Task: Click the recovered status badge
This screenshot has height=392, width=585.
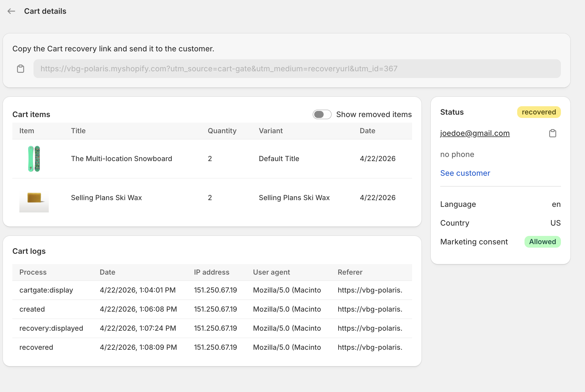Action: (539, 112)
